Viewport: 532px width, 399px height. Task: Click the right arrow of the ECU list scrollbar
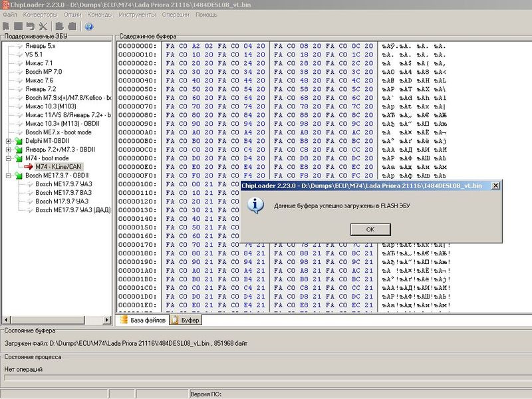pos(107,320)
